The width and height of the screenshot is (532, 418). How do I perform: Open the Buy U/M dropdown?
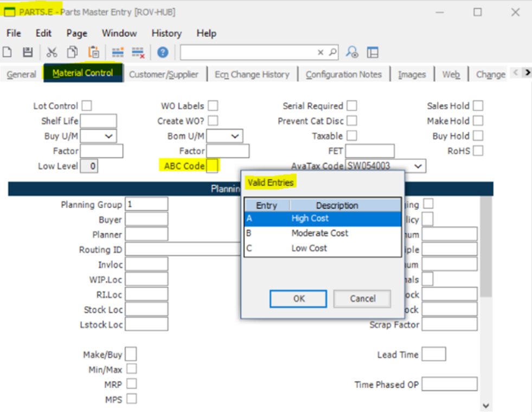108,136
